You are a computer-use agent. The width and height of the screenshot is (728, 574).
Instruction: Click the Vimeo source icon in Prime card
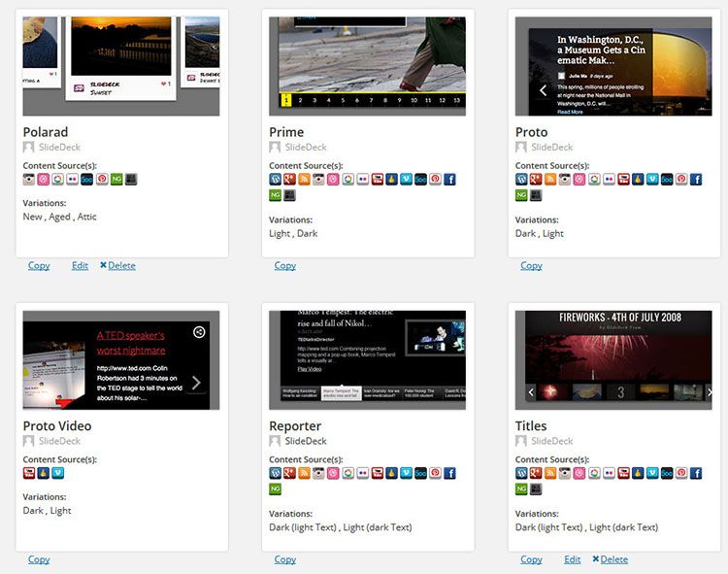click(407, 180)
